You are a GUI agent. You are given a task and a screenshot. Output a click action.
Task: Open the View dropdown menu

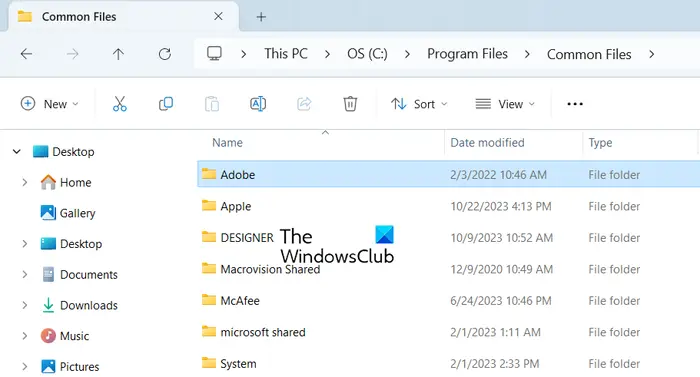pyautogui.click(x=505, y=104)
